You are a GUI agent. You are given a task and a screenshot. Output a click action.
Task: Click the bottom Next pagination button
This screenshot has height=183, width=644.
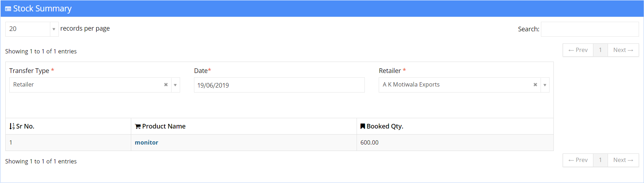pos(623,160)
